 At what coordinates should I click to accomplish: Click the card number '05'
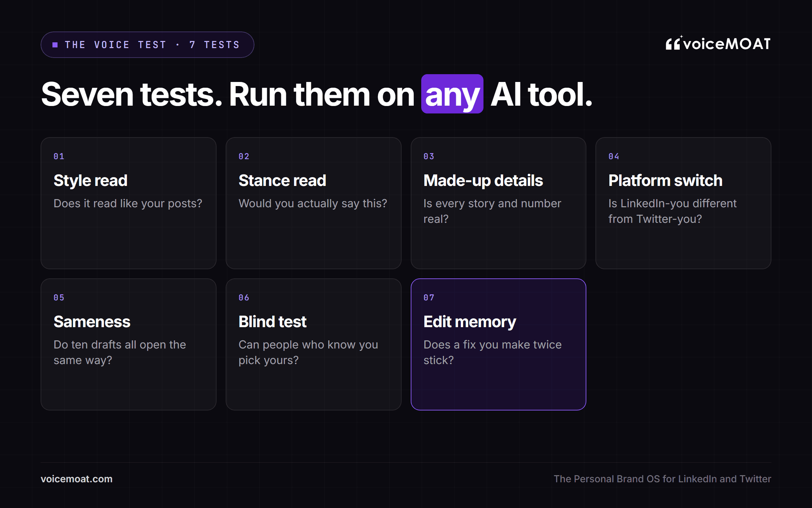(59, 297)
